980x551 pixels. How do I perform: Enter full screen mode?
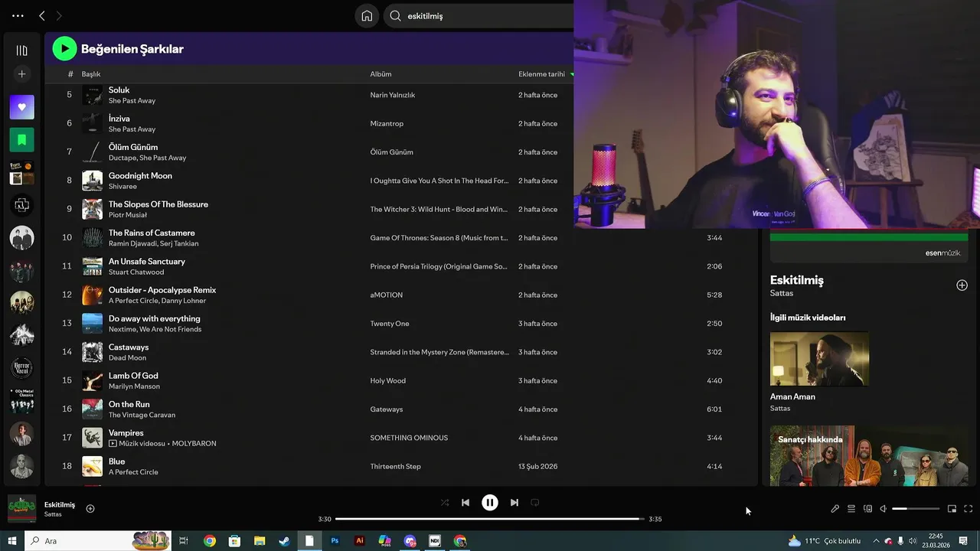tap(969, 509)
